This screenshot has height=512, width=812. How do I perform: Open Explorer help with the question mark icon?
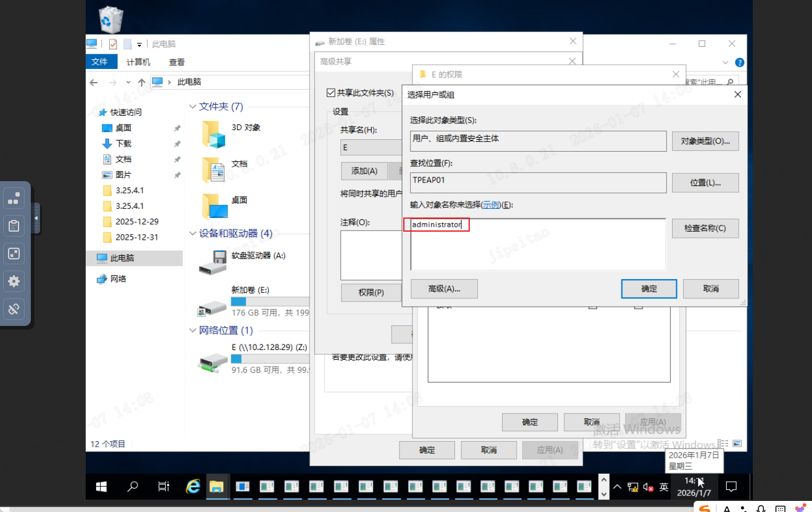740,62
